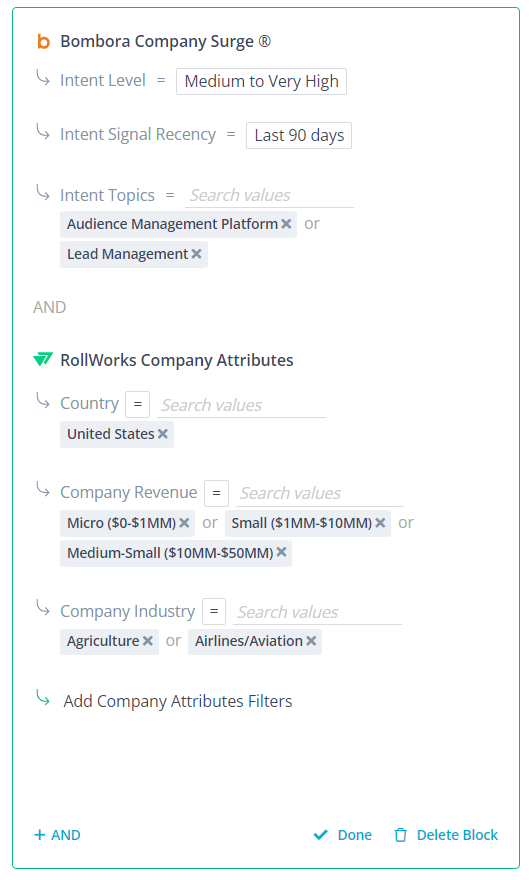
Task: Click Delete Block
Action: tap(446, 835)
